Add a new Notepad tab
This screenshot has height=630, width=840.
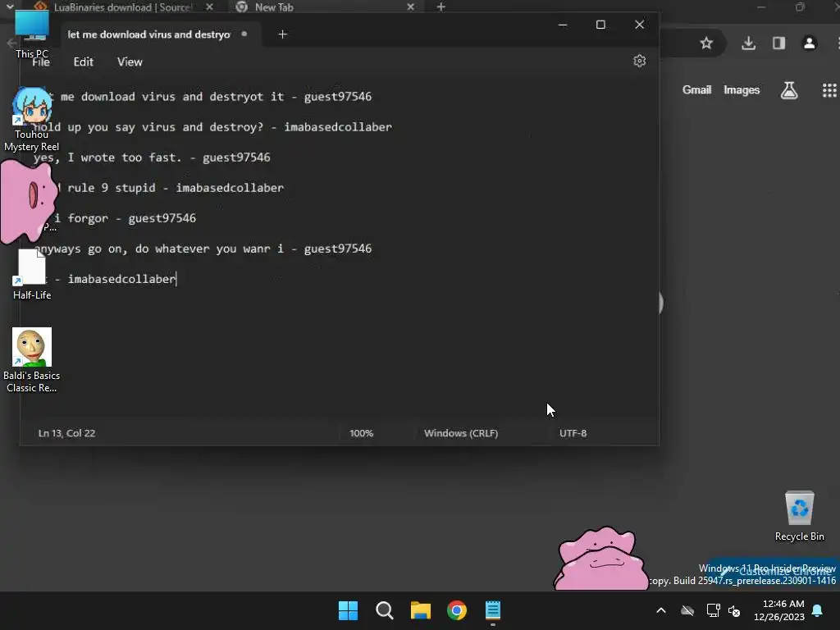(283, 34)
